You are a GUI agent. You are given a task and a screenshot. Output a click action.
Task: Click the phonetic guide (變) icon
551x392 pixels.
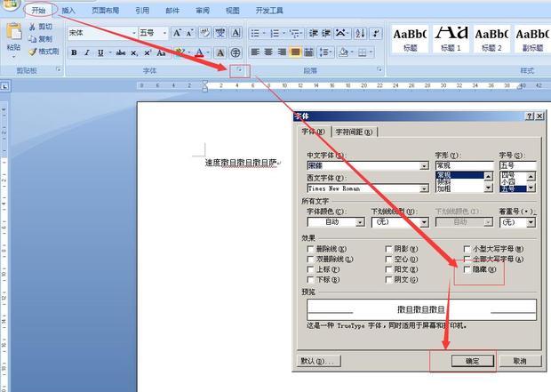220,33
